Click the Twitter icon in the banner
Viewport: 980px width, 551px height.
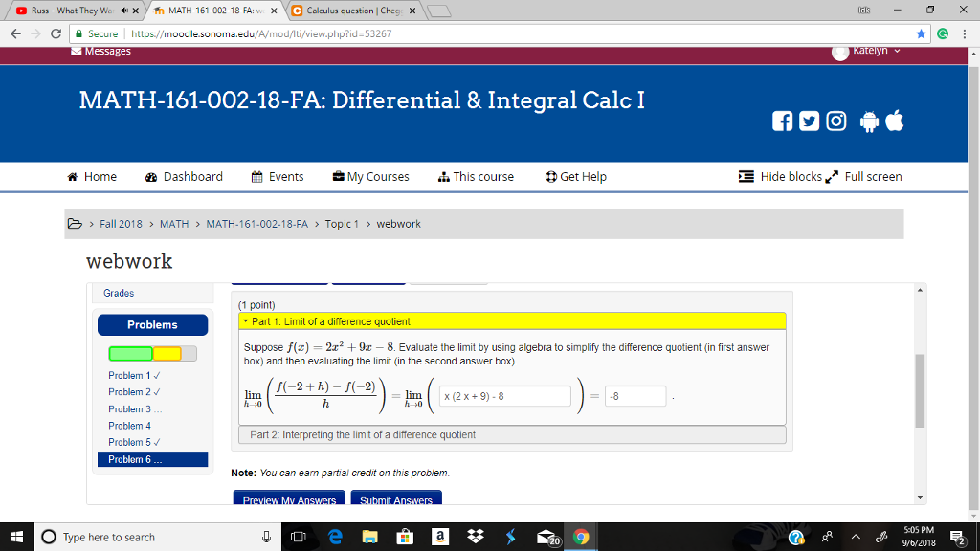click(x=809, y=121)
